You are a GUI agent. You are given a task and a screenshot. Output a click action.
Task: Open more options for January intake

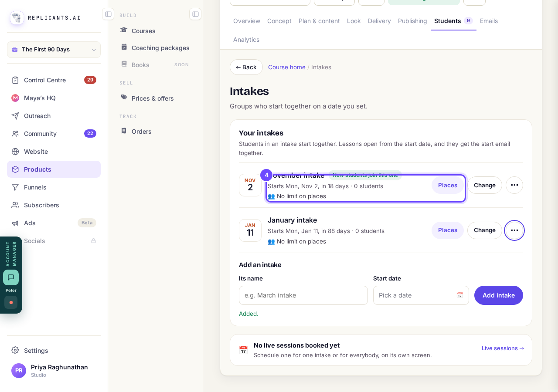pyautogui.click(x=514, y=230)
